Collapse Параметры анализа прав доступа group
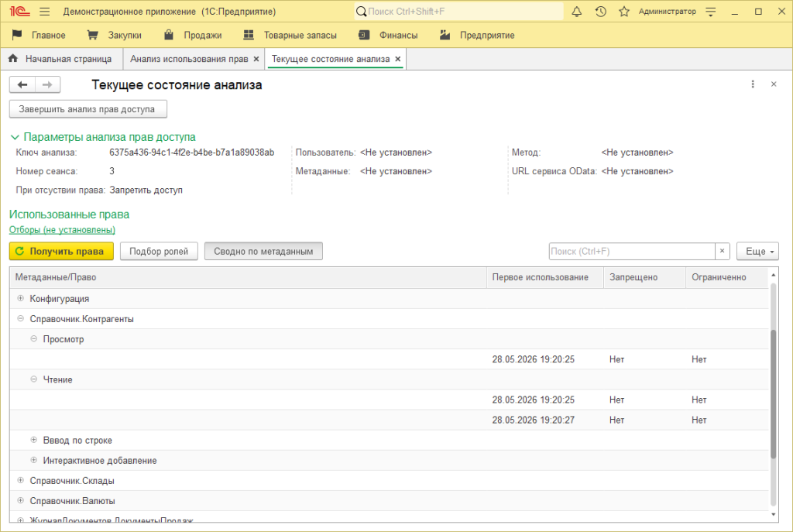The height and width of the screenshot is (532, 793). 15,137
